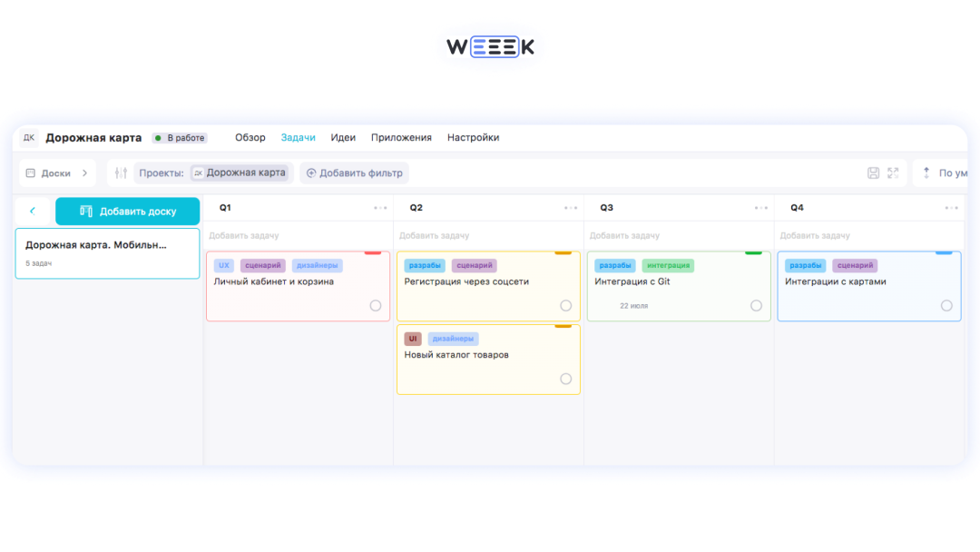Open the Q3 column three-dots menu
Screen dimensions: 980x552
[x=760, y=208]
